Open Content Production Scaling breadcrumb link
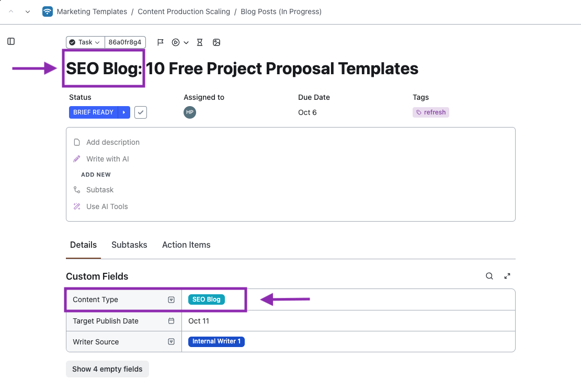This screenshot has width=581, height=392. coord(184,11)
